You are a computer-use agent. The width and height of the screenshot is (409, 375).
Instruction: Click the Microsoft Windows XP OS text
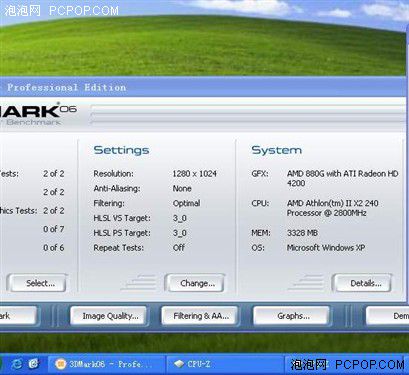pyautogui.click(x=326, y=248)
